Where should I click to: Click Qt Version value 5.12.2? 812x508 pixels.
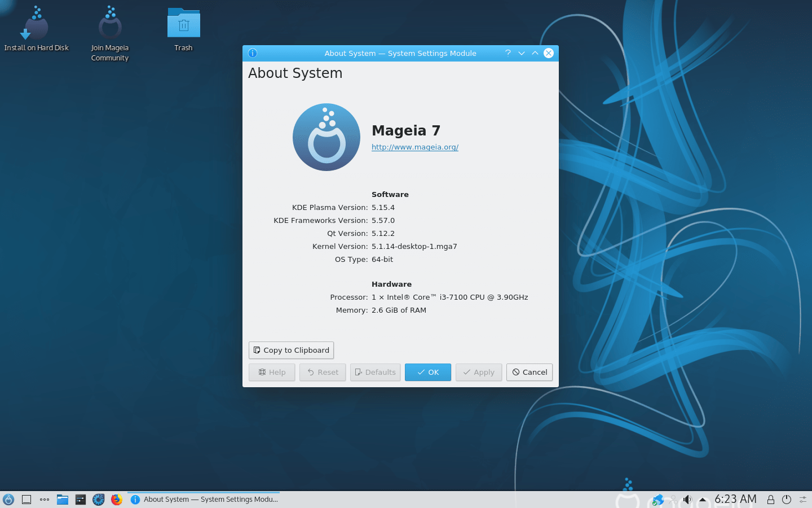(x=383, y=234)
